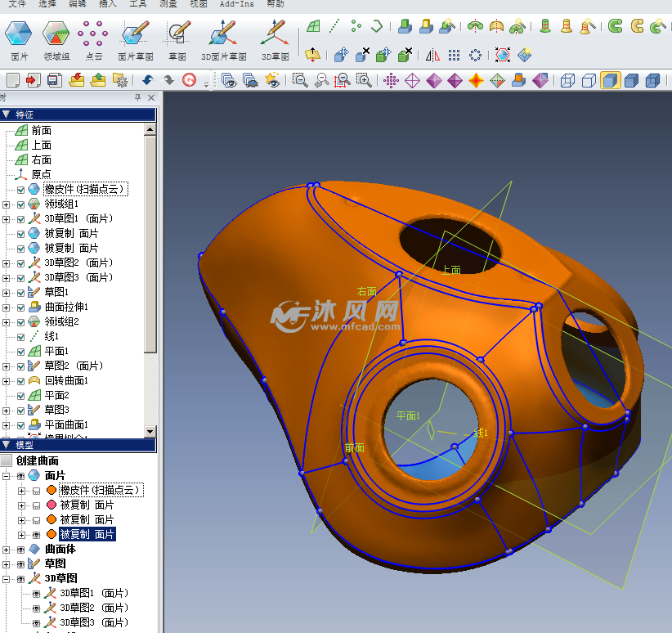The image size is (672, 633).
Task: Collapse the 3D草图 model tree group
Action: [x=7, y=578]
